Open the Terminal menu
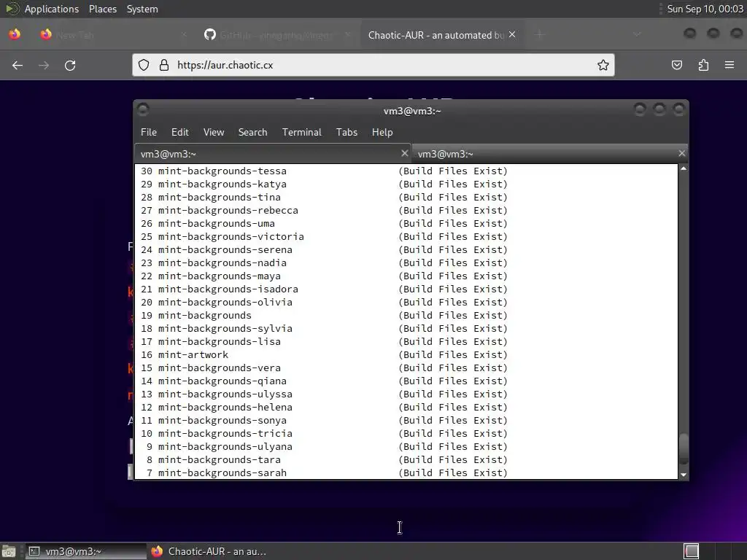This screenshot has height=560, width=747. tap(301, 133)
